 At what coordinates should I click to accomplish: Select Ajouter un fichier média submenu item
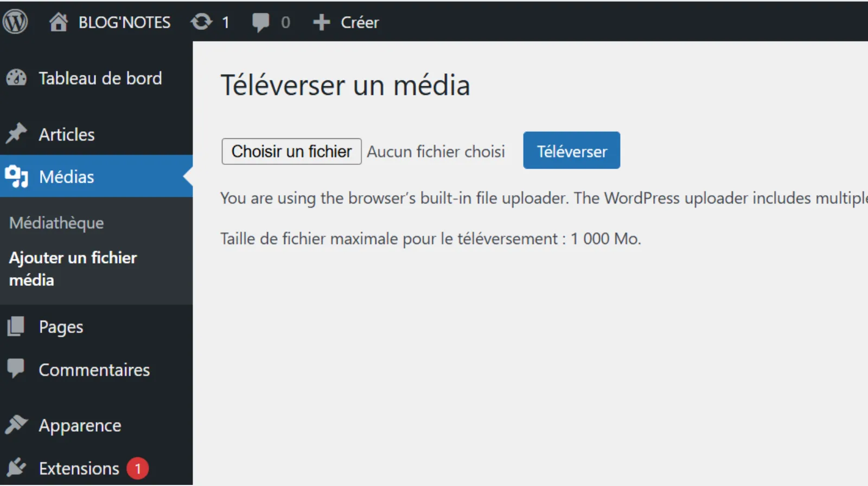coord(73,268)
